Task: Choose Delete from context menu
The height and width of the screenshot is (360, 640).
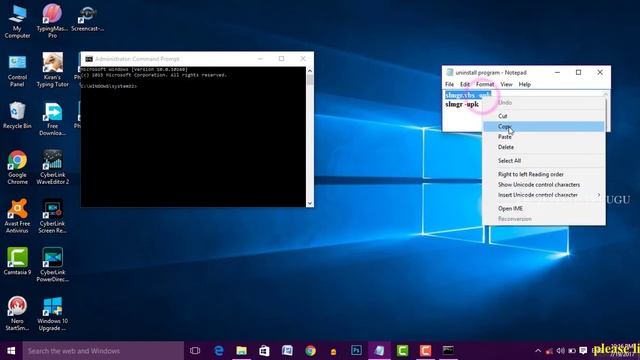Action: click(544, 147)
